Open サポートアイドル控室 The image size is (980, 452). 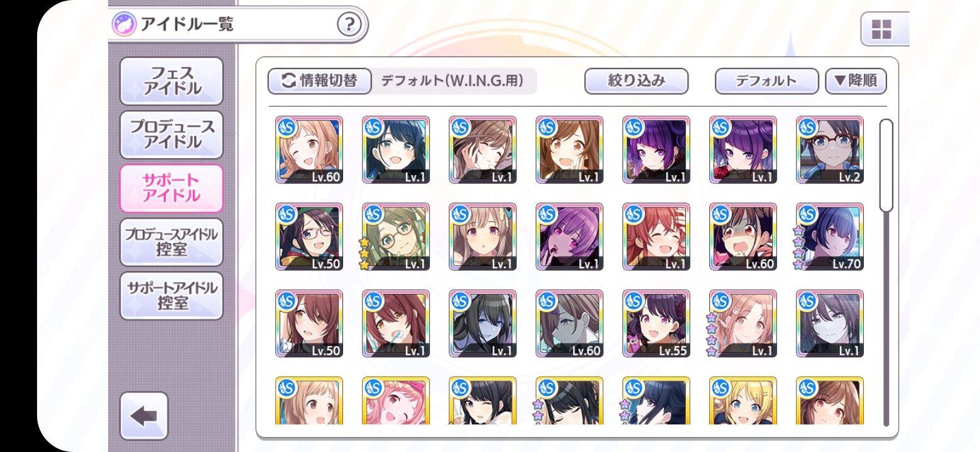pyautogui.click(x=171, y=296)
